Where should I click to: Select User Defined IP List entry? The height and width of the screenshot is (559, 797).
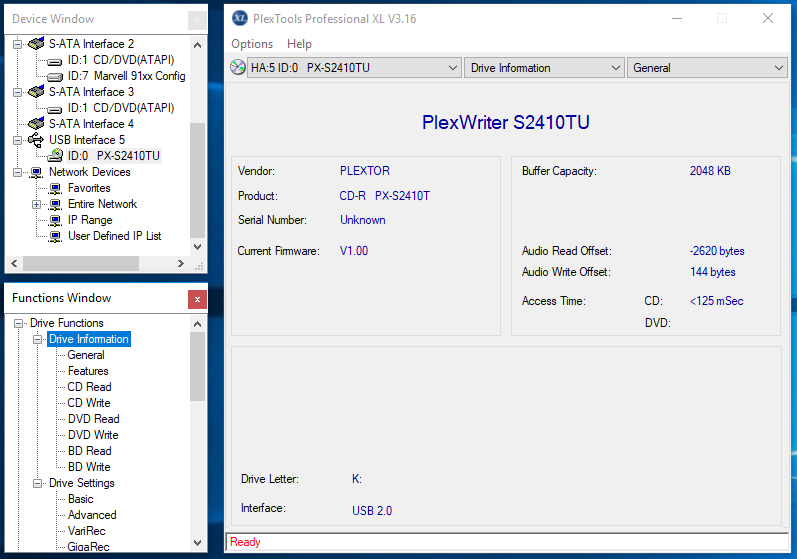[x=114, y=236]
